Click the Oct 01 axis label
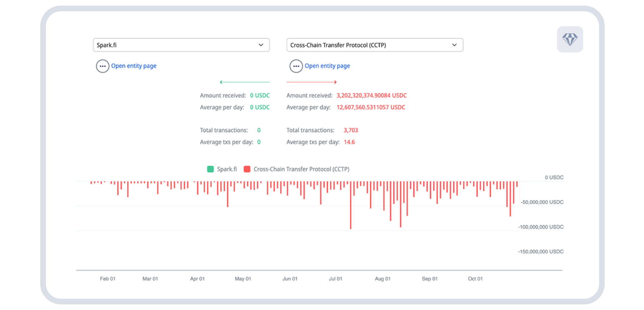The height and width of the screenshot is (310, 644). [475, 279]
